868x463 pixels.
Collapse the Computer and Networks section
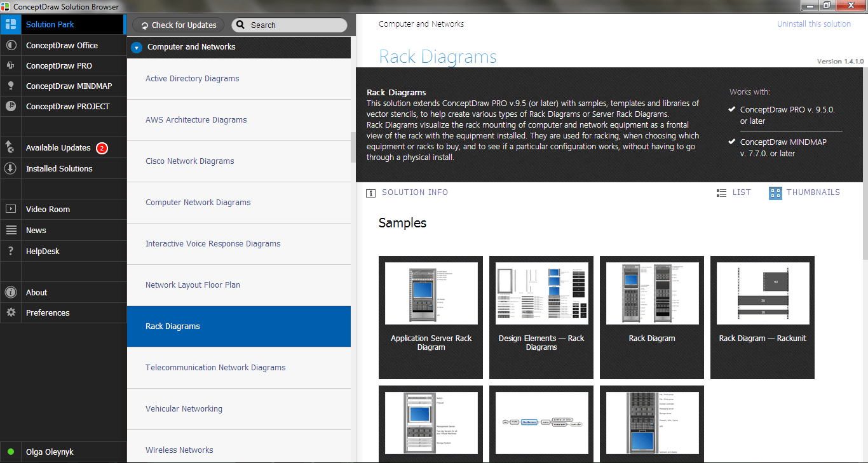pos(136,46)
